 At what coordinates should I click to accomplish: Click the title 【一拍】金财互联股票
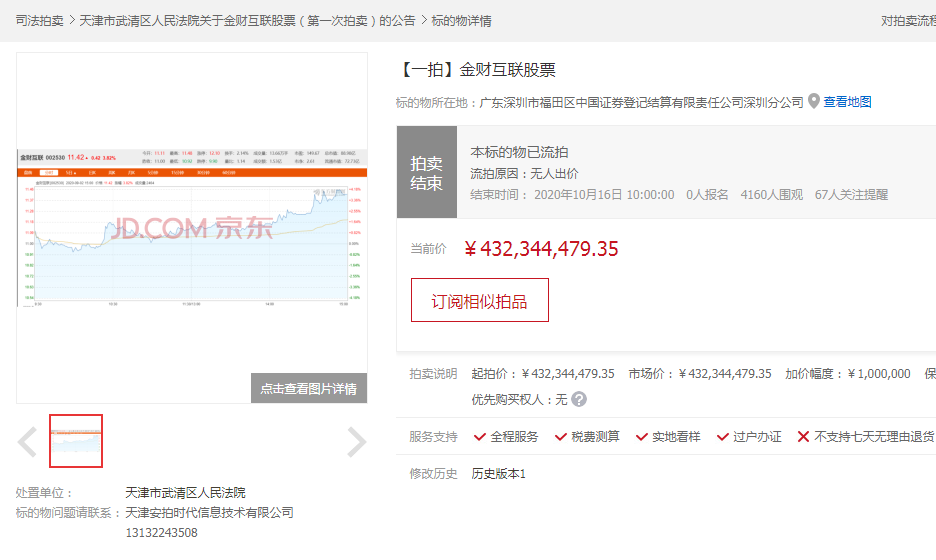tap(476, 70)
